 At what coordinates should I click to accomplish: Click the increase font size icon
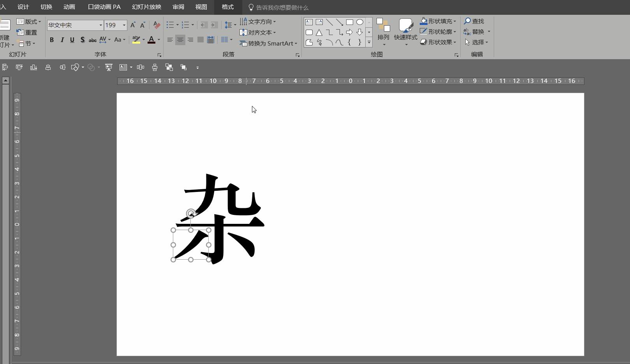click(132, 25)
